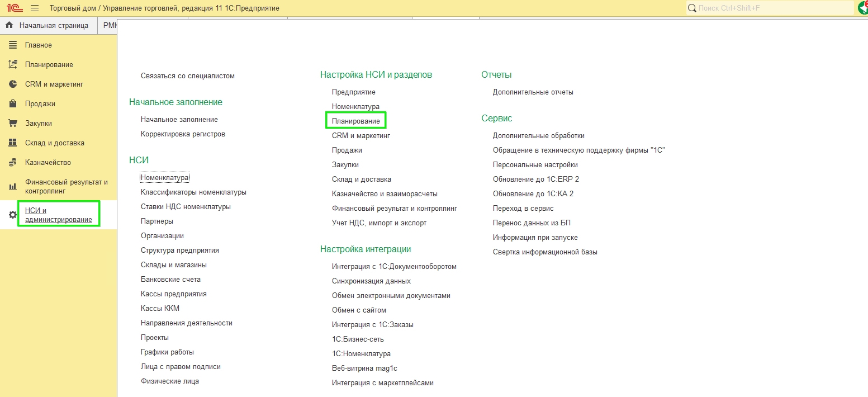Open Интеграция с 1С:Документооборотом link
The width and height of the screenshot is (868, 397).
click(x=394, y=266)
